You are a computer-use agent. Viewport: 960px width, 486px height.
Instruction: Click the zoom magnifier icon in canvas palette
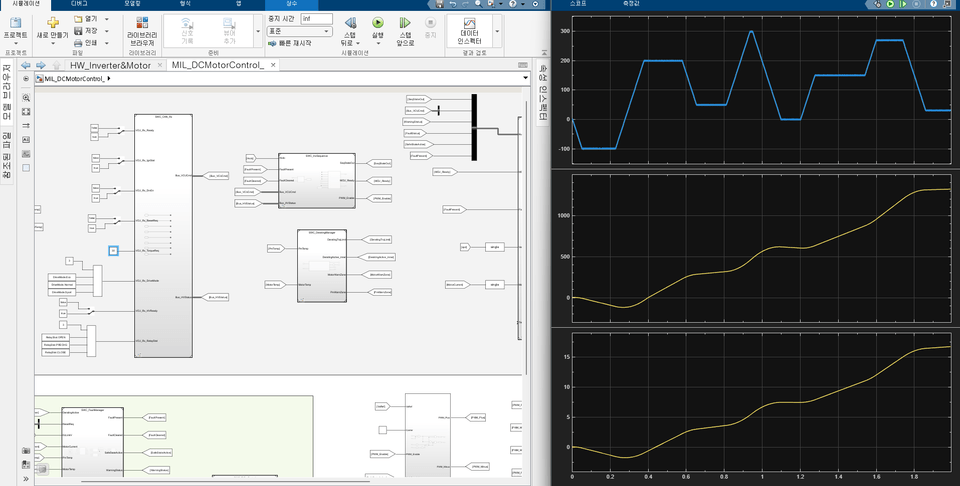point(26,97)
